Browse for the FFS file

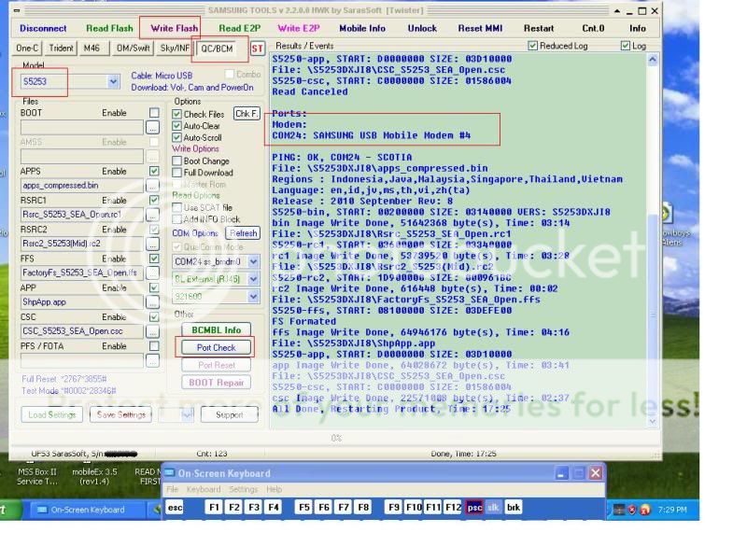point(152,273)
